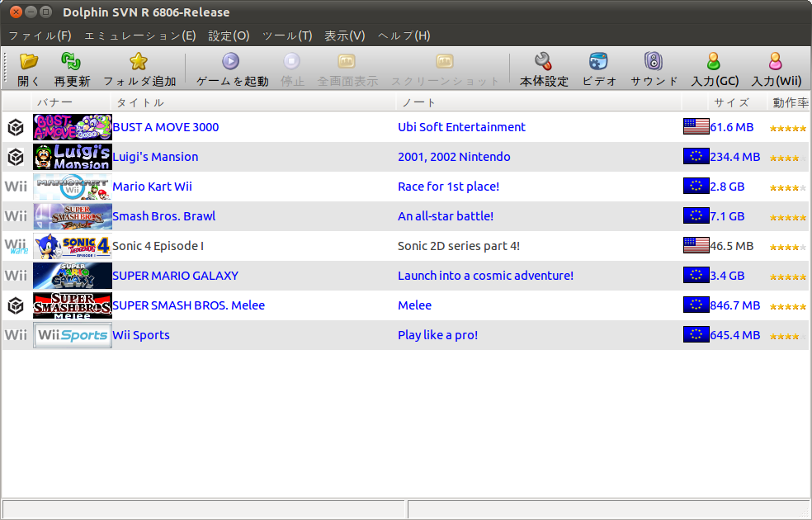The width and height of the screenshot is (812, 520).
Task: Select the Smash Bros. Brawl banner thumbnail
Action: tap(73, 216)
